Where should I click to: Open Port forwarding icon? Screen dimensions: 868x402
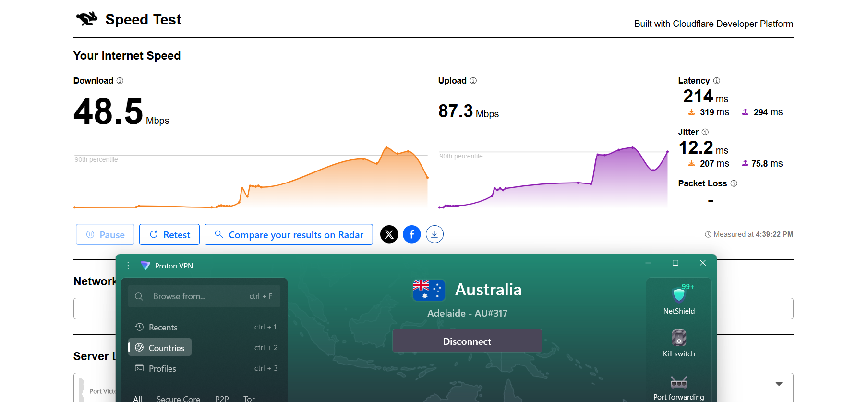(x=679, y=382)
